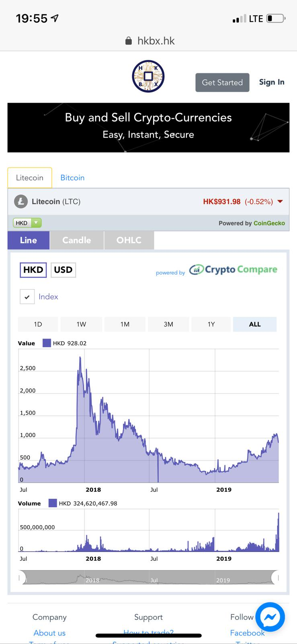Expand the red price dropdown arrow
297x644 pixels.
[x=280, y=201]
